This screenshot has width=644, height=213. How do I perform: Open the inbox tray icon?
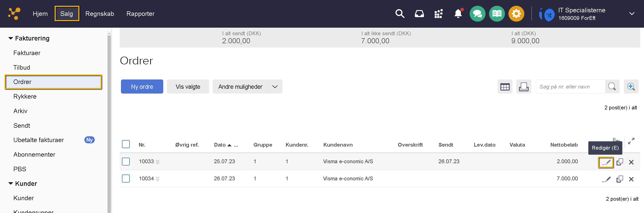(419, 14)
